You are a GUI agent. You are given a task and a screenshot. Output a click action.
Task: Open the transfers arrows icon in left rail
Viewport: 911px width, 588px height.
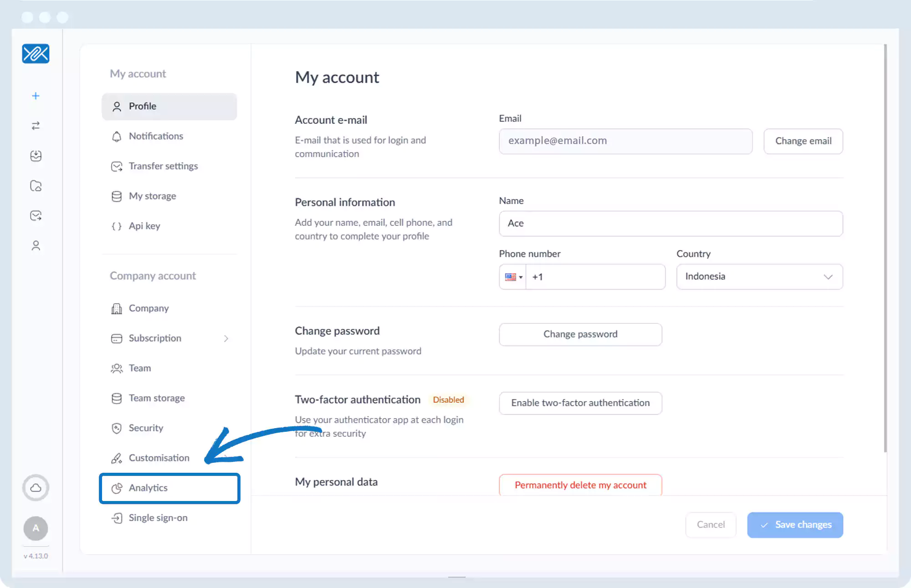click(x=36, y=126)
